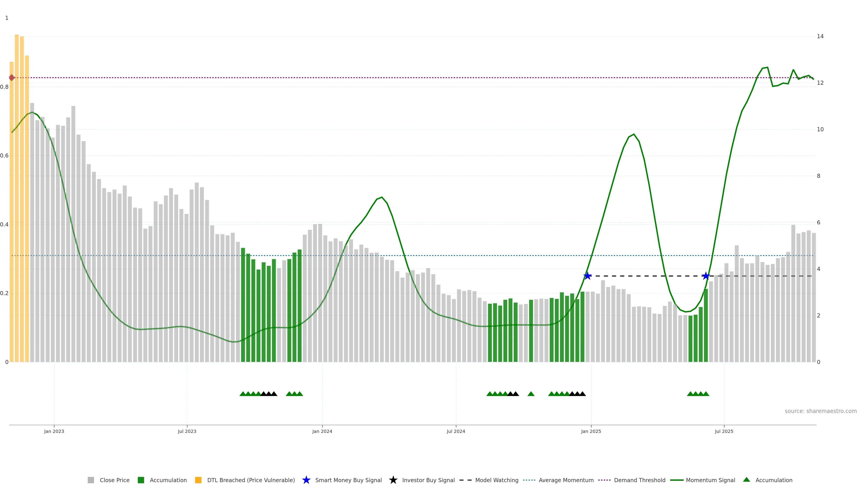Click the Close Price legend grey square
This screenshot has width=868, height=488.
(91, 480)
